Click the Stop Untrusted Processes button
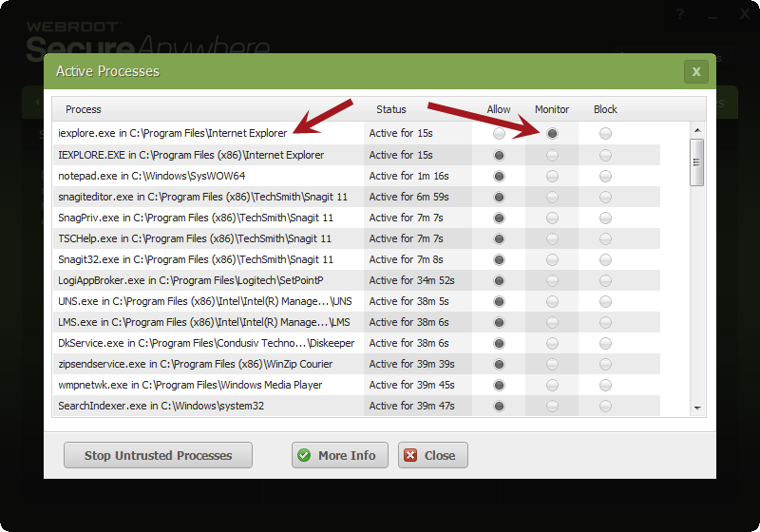The image size is (760, 532). click(x=158, y=455)
